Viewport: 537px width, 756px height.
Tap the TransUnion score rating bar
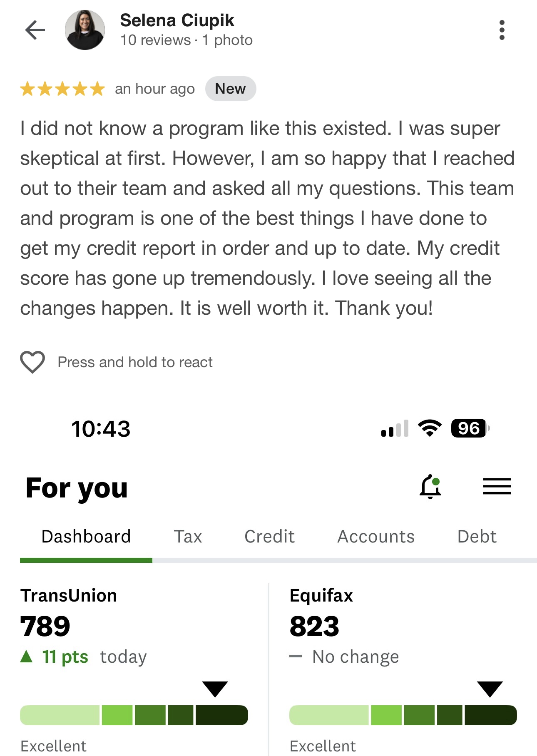click(x=134, y=715)
